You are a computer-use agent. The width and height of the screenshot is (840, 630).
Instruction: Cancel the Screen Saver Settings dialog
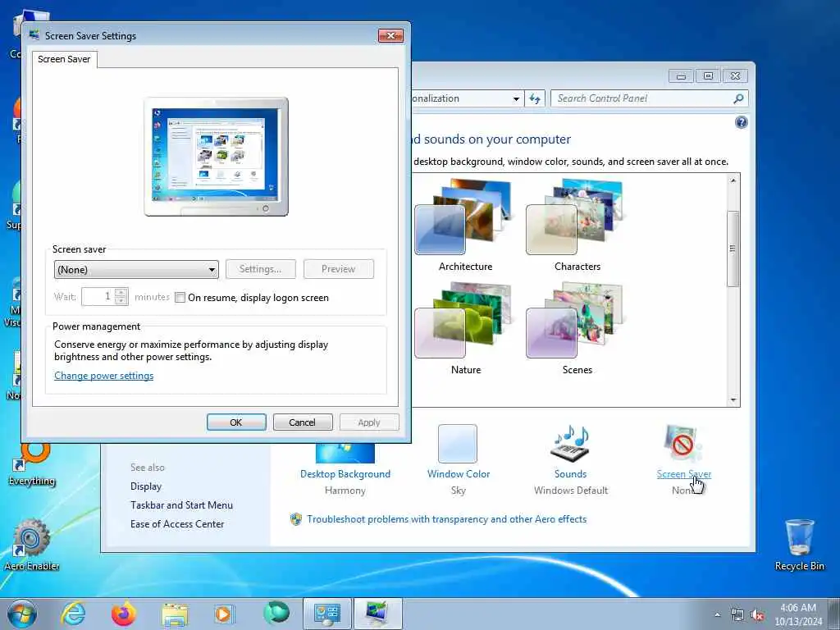(x=303, y=422)
